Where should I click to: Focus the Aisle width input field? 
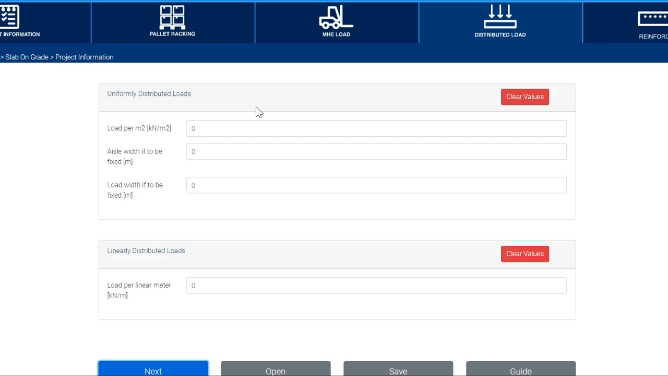pos(376,152)
